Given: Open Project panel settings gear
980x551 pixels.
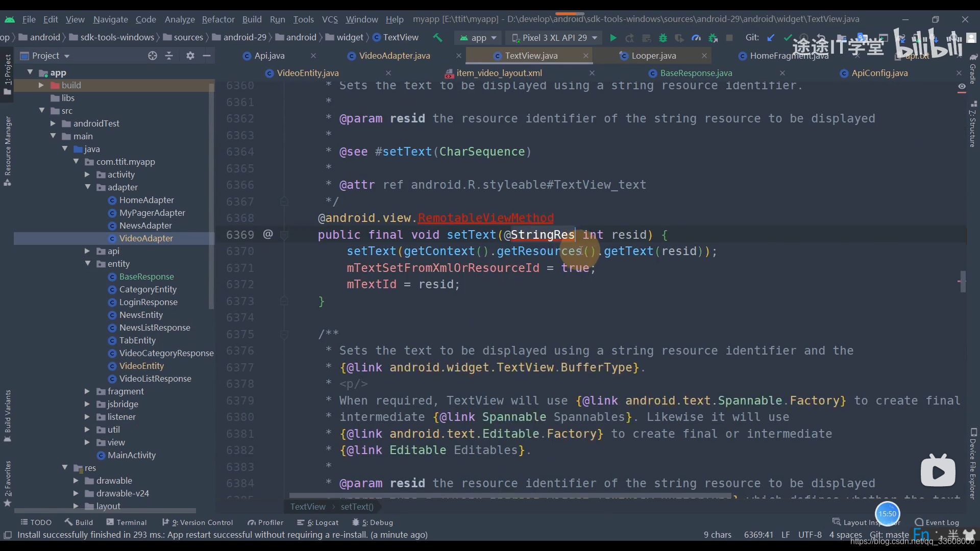Looking at the screenshot, I should click(190, 56).
